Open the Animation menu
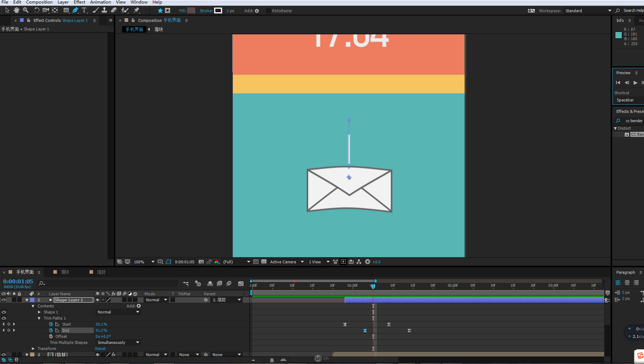 point(100,2)
